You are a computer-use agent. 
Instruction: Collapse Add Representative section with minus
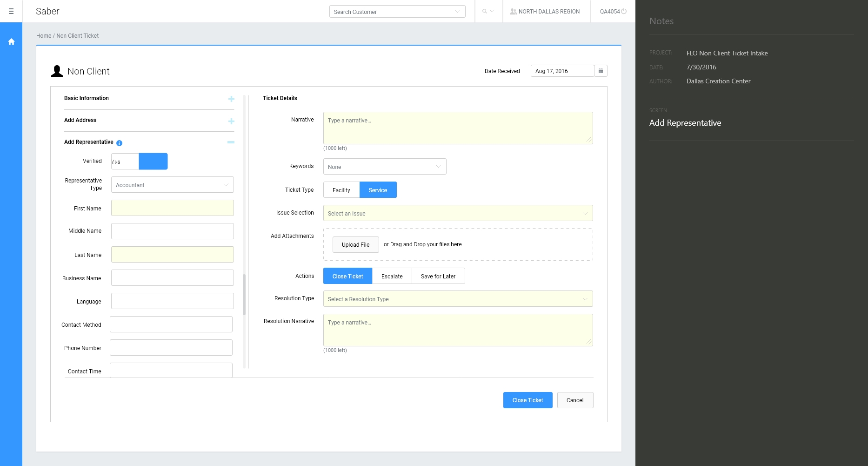pos(231,142)
